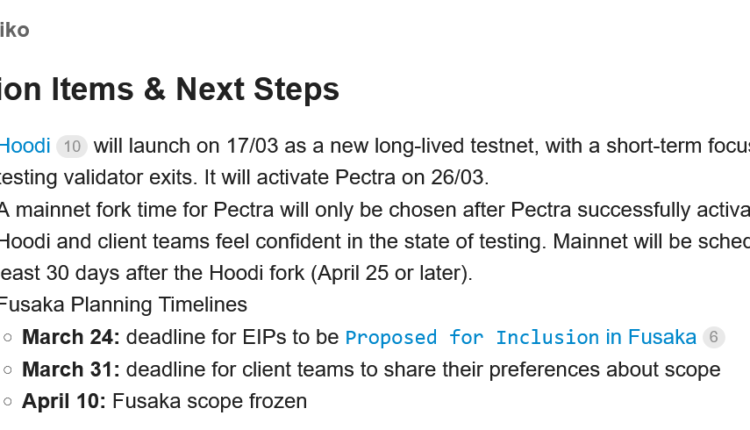Click the Fusaka scope frozen text
The width and height of the screenshot is (750, 430).
[x=210, y=401]
